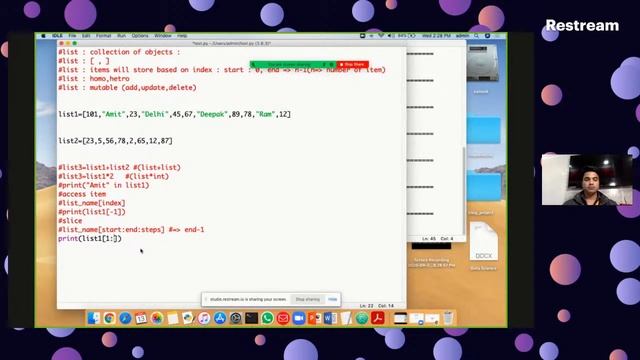Open the Wi-Fi status menu
The height and width of the screenshot is (360, 640).
tap(381, 36)
